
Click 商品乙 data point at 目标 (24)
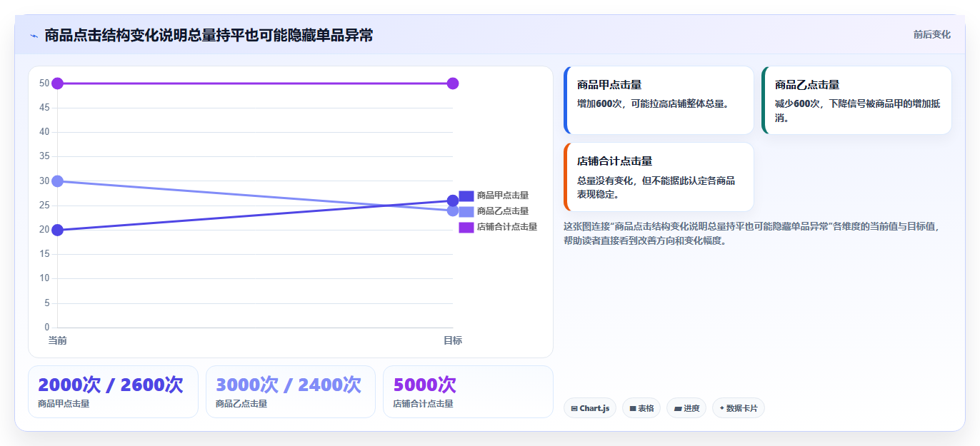[x=453, y=211]
